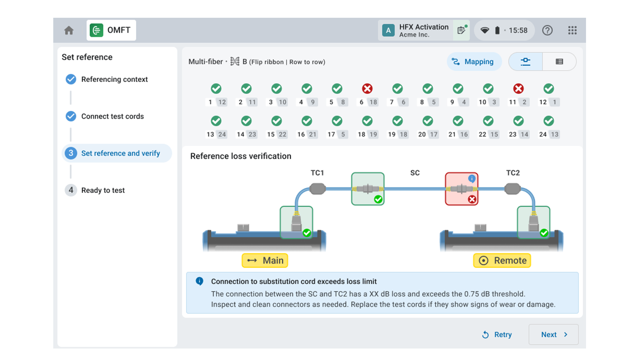This screenshot has width=637, height=364.
Task: Switch to table list view toggle
Action: point(559,62)
